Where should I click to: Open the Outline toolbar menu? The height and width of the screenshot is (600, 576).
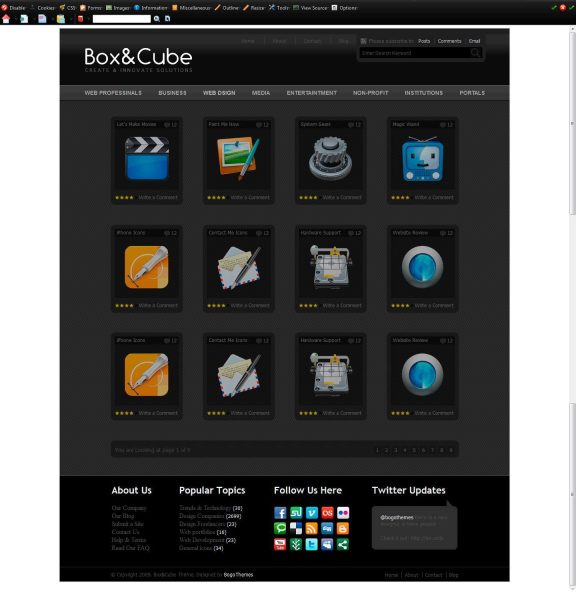(227, 8)
